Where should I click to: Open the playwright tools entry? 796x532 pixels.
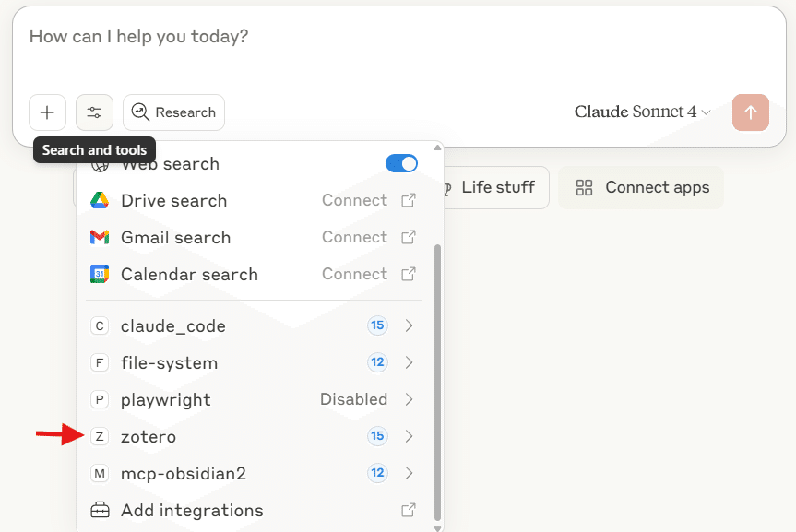pos(254,399)
